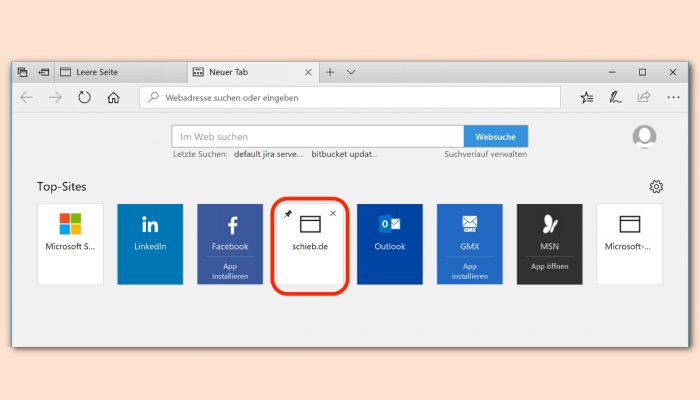The width and height of the screenshot is (700, 400).
Task: Close the Neuer Tab tab
Action: [x=308, y=72]
